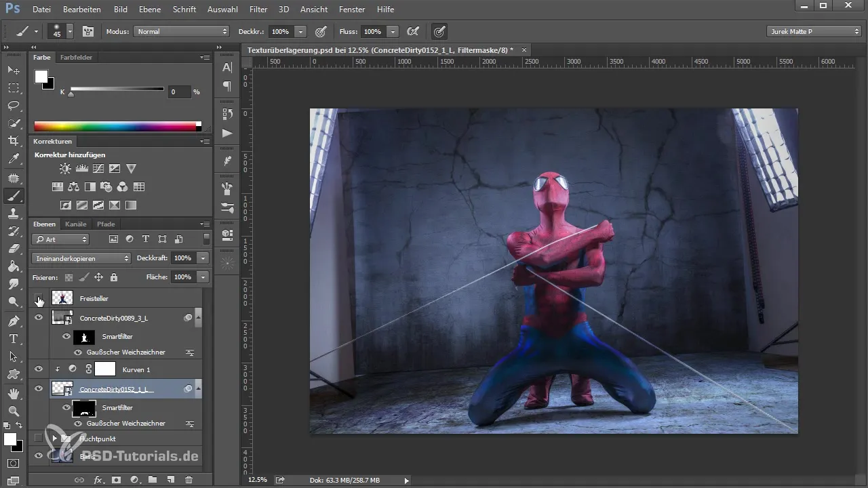This screenshot has width=868, height=488.
Task: Add a Color Balance adjustment
Action: click(x=74, y=186)
